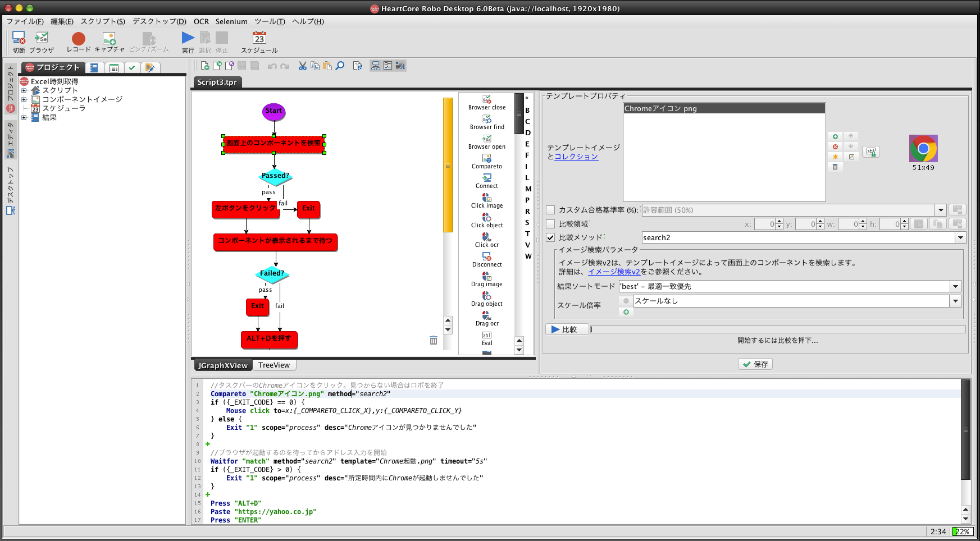Screen dimensions: 980x541
Task: Cut selection with the scissors icon
Action: (303, 66)
